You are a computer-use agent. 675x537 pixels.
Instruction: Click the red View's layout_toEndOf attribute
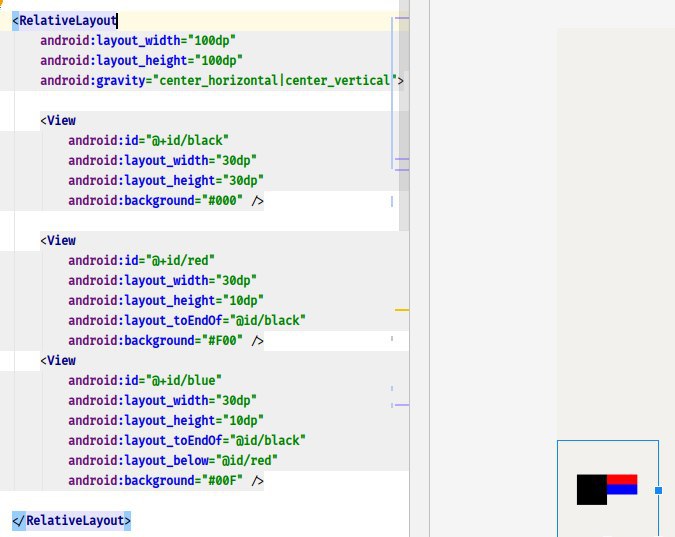click(187, 320)
